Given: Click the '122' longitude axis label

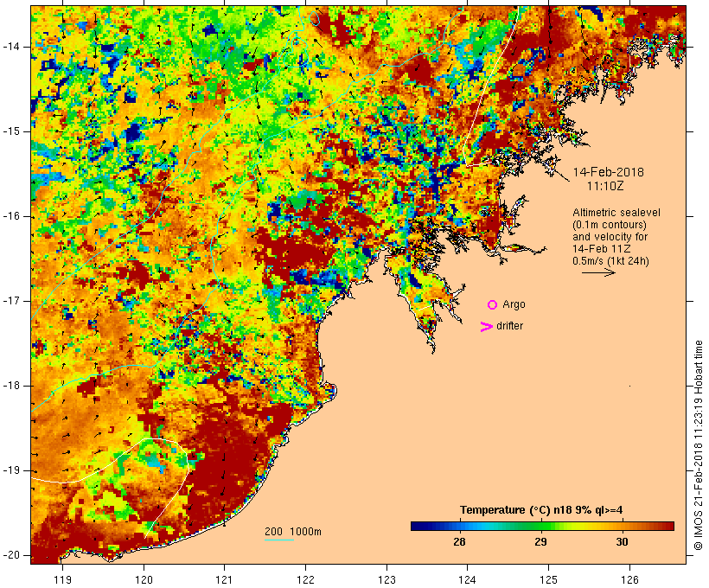Looking at the screenshot, I should pyautogui.click(x=306, y=579).
